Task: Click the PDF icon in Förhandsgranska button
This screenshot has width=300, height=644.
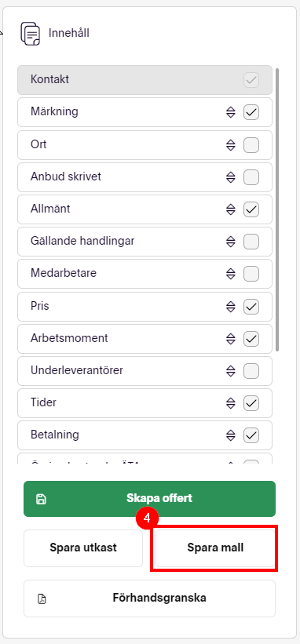Action: [x=42, y=599]
